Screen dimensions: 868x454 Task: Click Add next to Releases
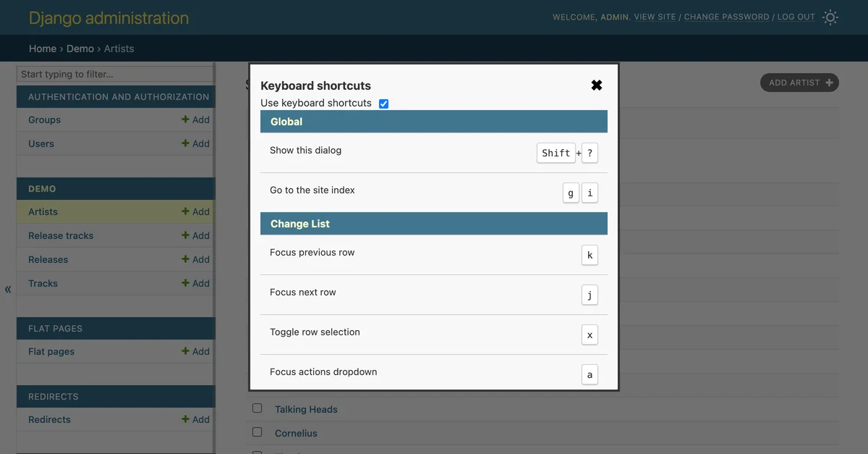pyautogui.click(x=196, y=259)
